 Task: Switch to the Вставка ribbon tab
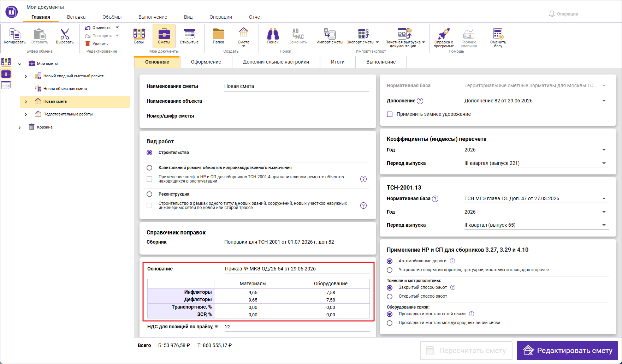tap(76, 17)
